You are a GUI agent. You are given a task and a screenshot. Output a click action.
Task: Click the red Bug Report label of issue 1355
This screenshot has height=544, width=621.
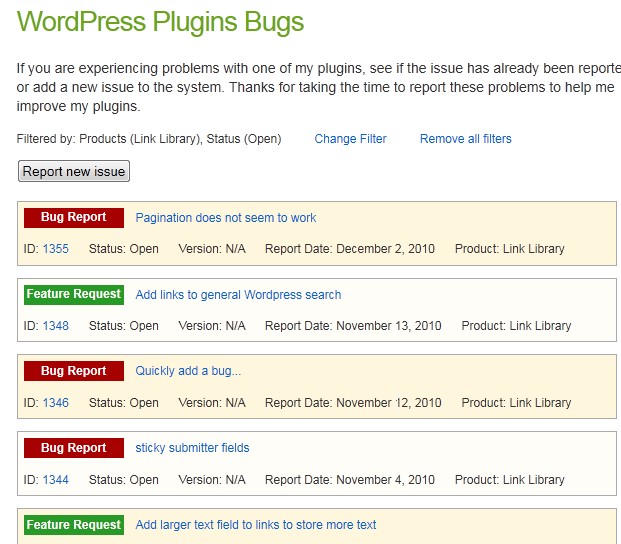(74, 217)
